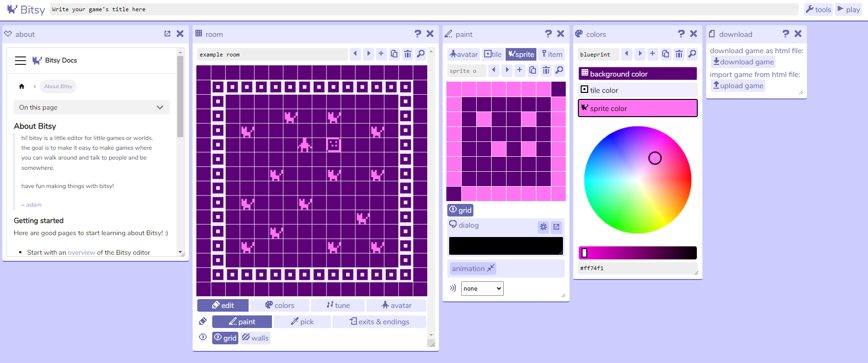
Task: Show help for the paint panel
Action: 549,34
